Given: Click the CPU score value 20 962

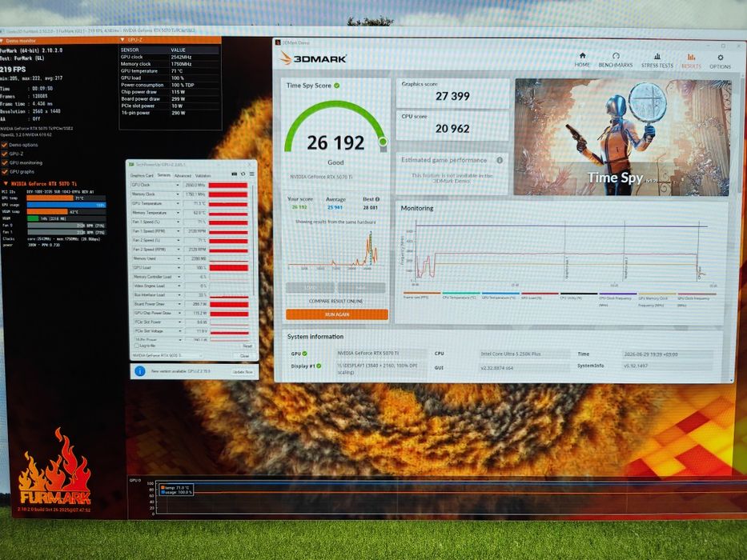Looking at the screenshot, I should click(x=452, y=129).
